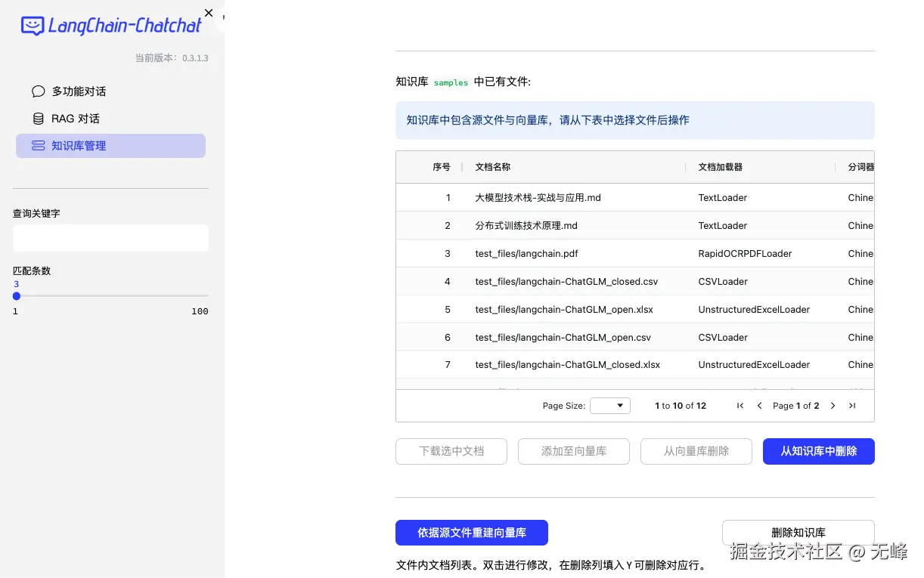This screenshot has height=578, width=924.
Task: Open 多功能对话 chat page
Action: pyautogui.click(x=110, y=91)
